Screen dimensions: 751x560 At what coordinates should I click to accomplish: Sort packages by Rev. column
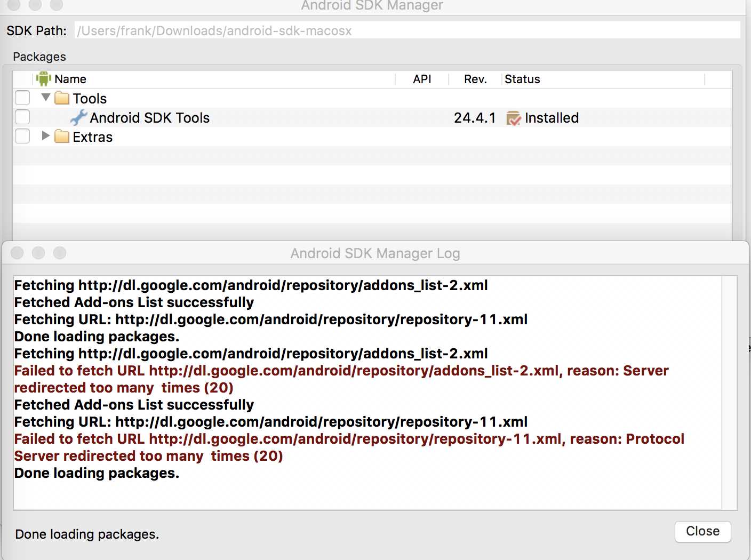475,79
